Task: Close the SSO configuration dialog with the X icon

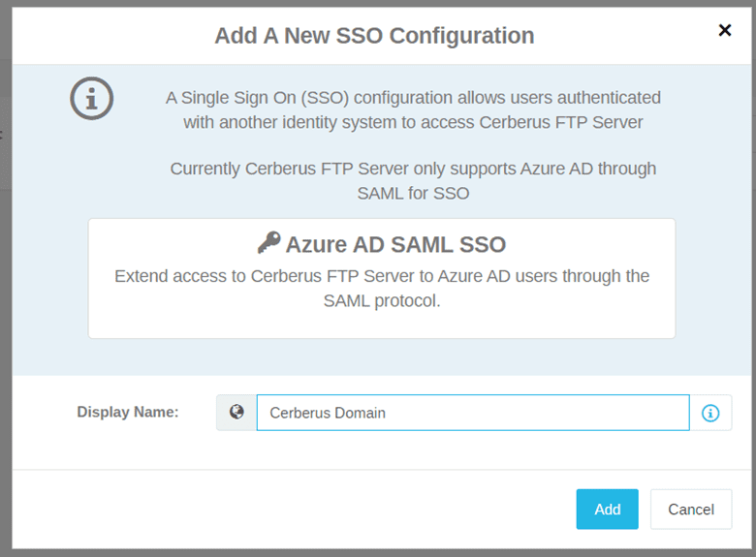Action: (x=725, y=30)
